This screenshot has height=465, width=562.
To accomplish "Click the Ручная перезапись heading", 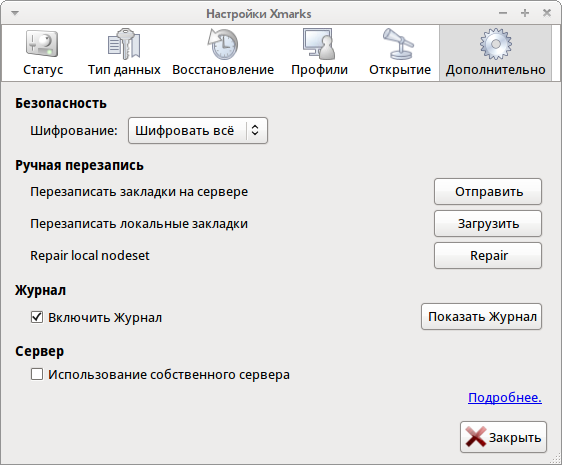I will pyautogui.click(x=79, y=165).
